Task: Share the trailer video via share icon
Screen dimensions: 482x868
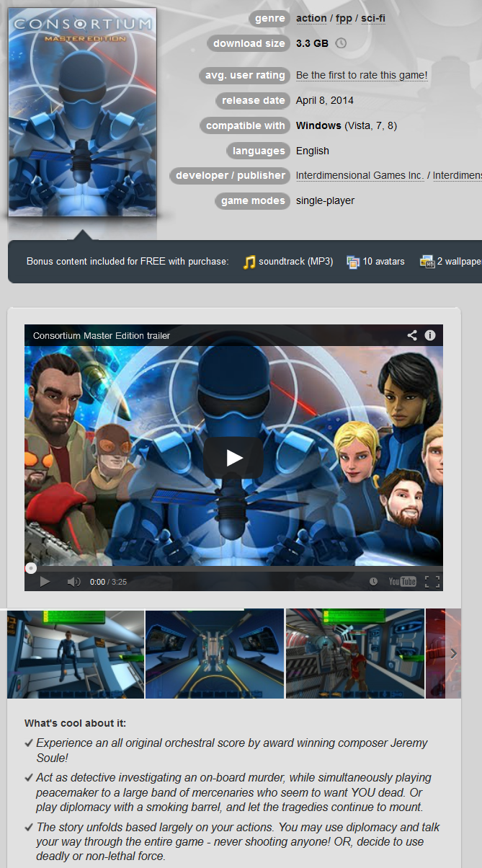Action: click(x=412, y=335)
